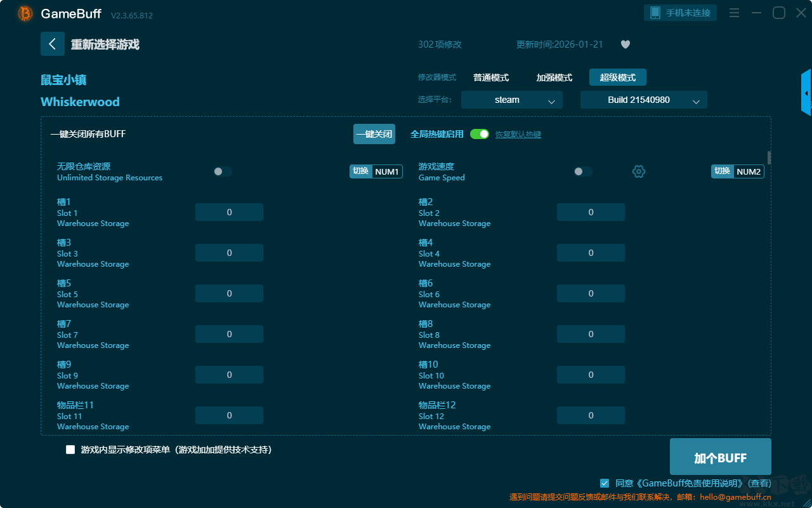Toggle Unlimited Storage Resources switch
Viewport: 812px width, 508px height.
(x=223, y=171)
